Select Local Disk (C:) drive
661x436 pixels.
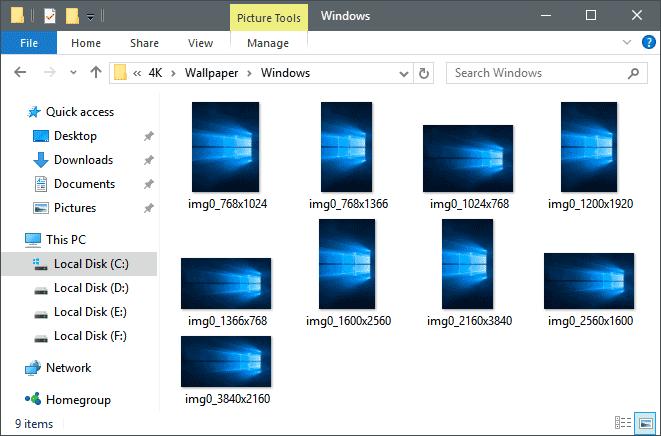79,264
